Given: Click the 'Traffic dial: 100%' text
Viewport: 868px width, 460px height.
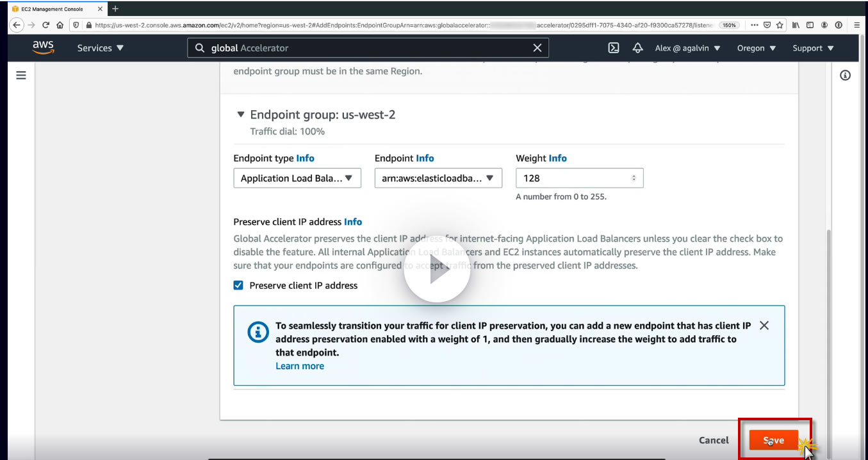Looking at the screenshot, I should tap(288, 131).
